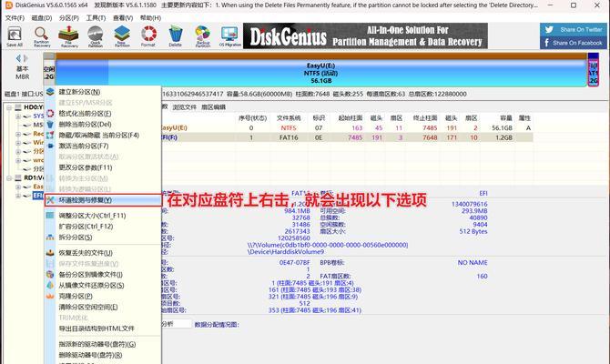Expand the Win partition tree node
This screenshot has width=610, height=364.
(18, 143)
